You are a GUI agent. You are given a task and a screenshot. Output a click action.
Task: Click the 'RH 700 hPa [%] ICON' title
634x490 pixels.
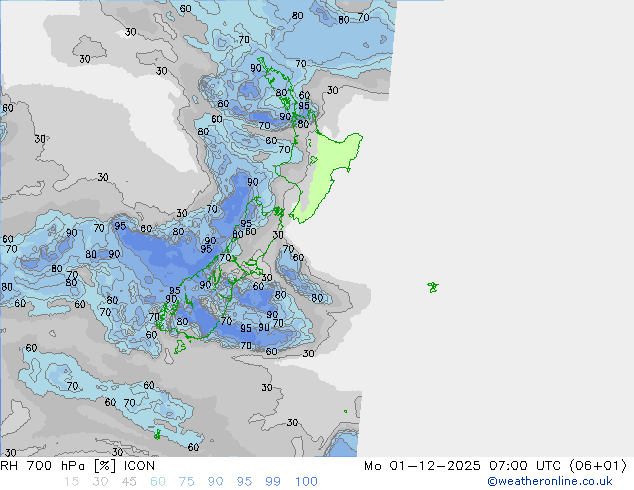pyautogui.click(x=78, y=466)
